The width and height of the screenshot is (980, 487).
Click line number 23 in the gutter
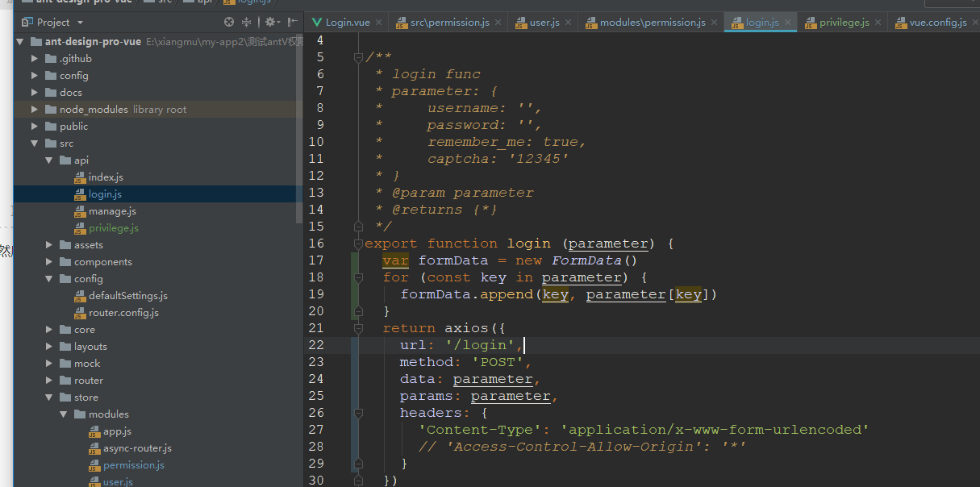315,362
